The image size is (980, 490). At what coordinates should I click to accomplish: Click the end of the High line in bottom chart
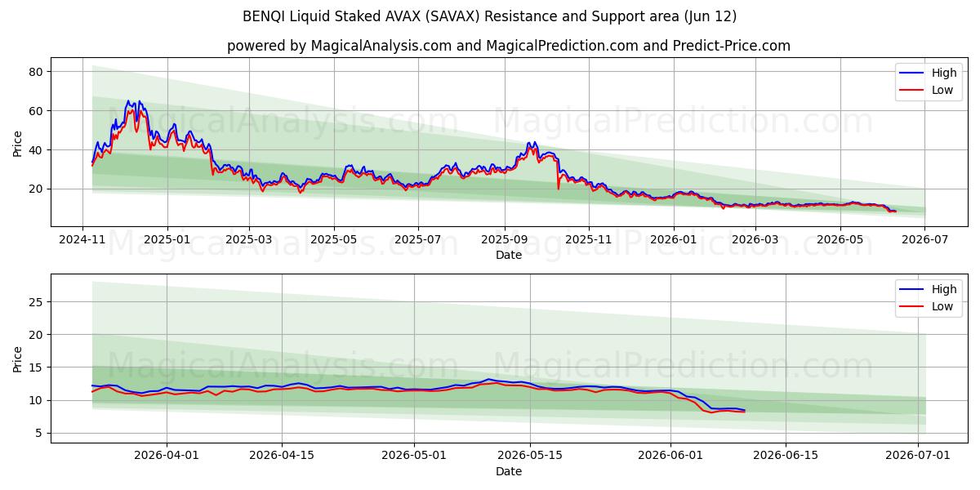tap(744, 410)
